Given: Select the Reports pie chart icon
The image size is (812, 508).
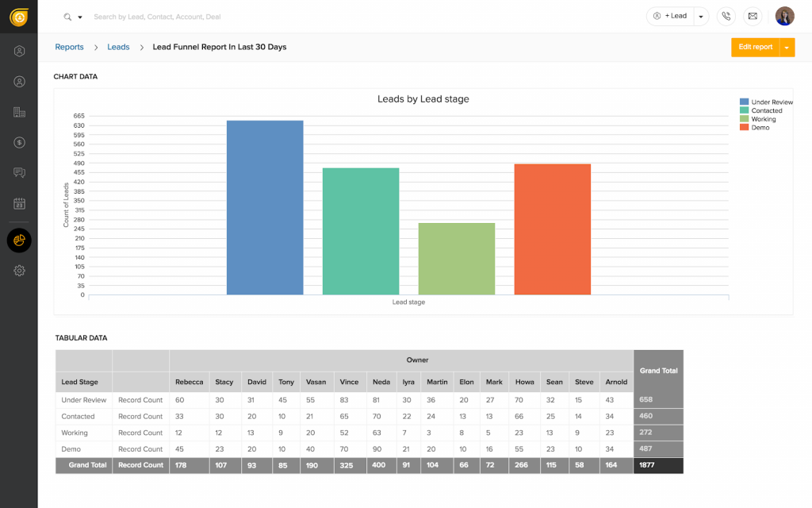Looking at the screenshot, I should pos(18,241).
